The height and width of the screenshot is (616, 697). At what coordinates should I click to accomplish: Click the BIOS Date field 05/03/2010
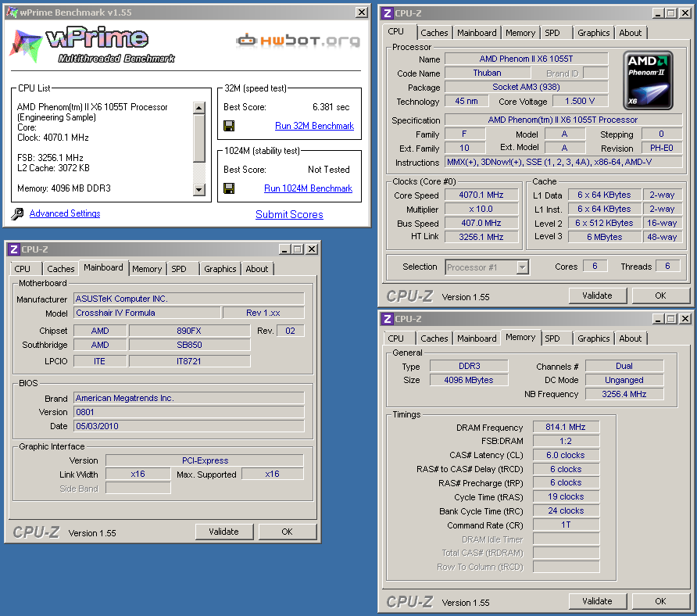189,426
